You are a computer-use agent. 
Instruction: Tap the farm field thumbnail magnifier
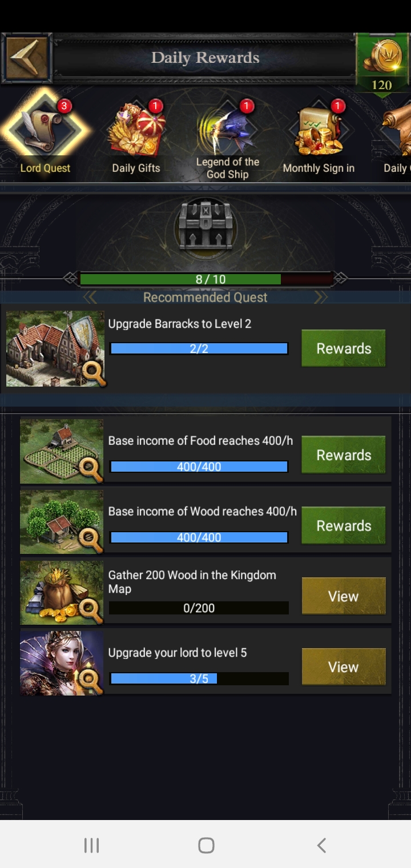(90, 469)
